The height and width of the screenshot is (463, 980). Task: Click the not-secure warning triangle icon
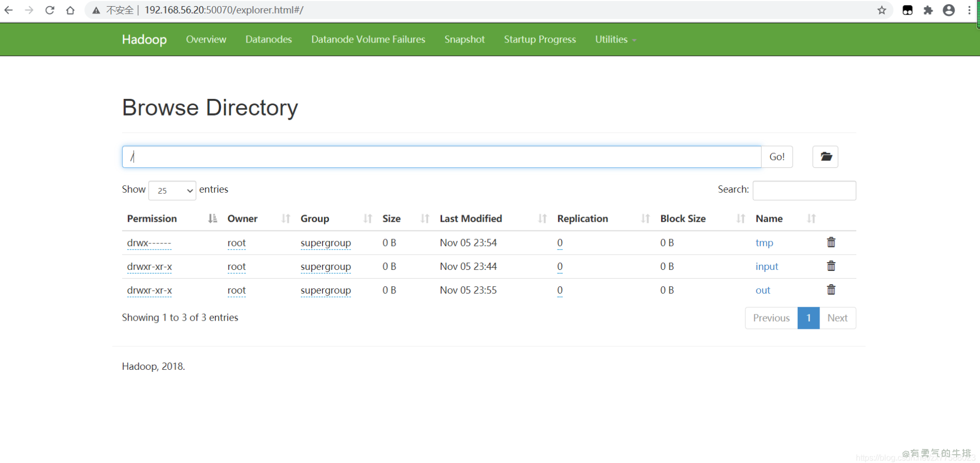(x=96, y=10)
